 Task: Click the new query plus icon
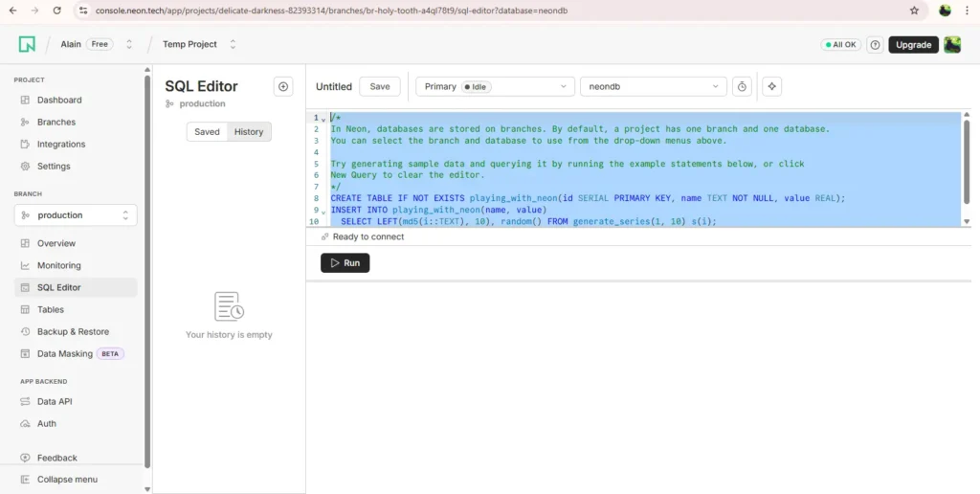pos(283,86)
